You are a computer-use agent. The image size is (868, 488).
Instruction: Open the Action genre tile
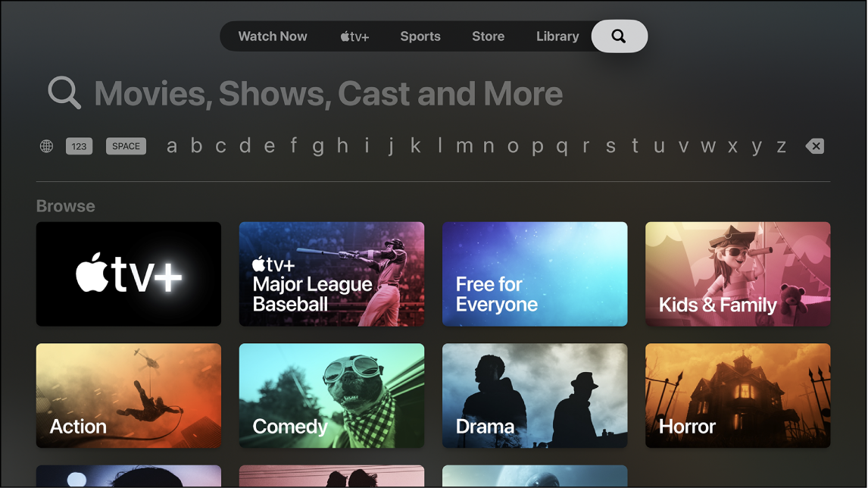coord(128,396)
